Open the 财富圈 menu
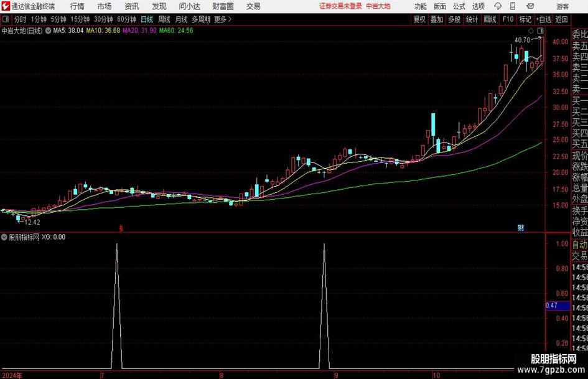The width and height of the screenshot is (588, 379). point(223,6)
